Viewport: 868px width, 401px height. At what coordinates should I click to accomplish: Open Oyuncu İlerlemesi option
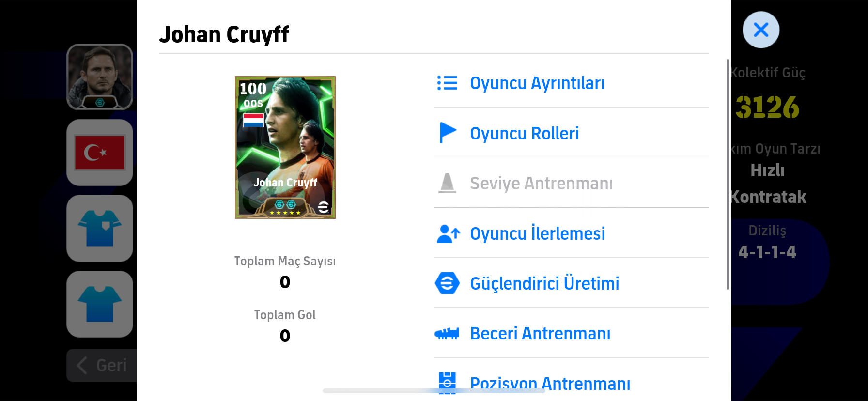pos(538,233)
